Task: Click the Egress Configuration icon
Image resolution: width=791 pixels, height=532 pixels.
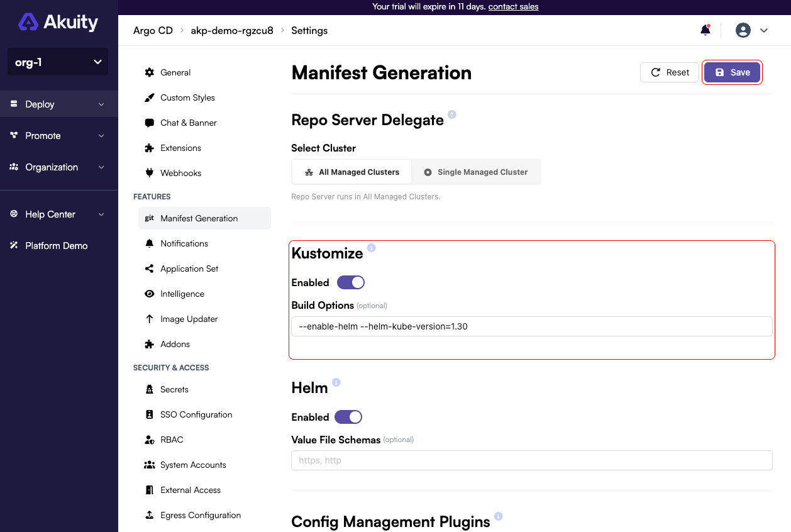Action: tap(150, 515)
